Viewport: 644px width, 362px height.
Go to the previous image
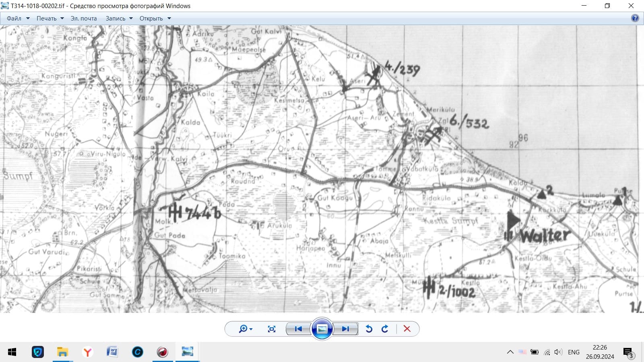point(298,329)
